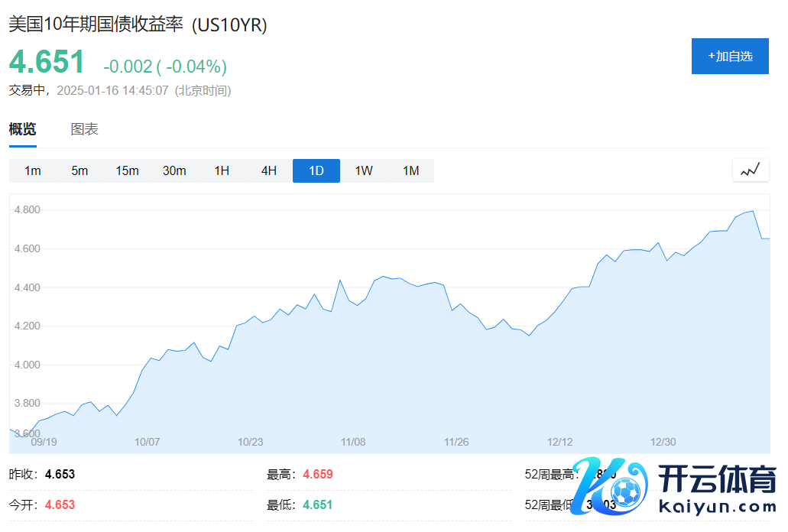Click the 11/08 date axis label
Viewport: 788px width, 532px height.
click(x=353, y=442)
